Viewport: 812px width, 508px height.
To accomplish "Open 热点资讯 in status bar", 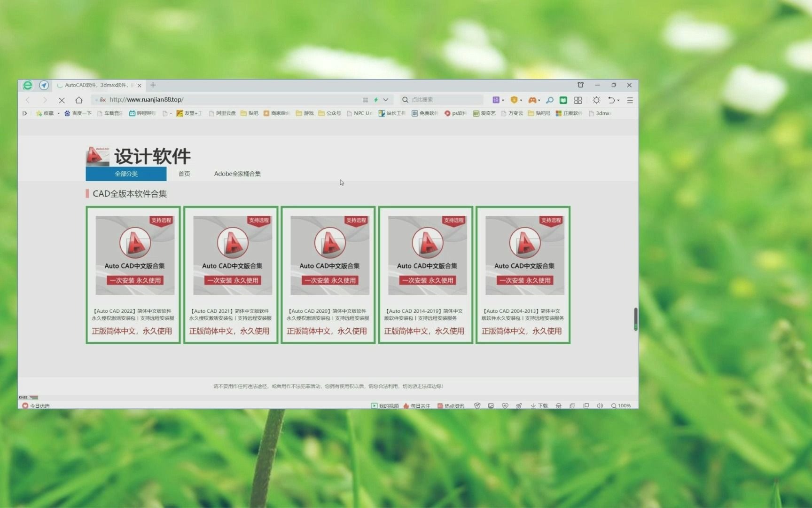I will [x=451, y=405].
